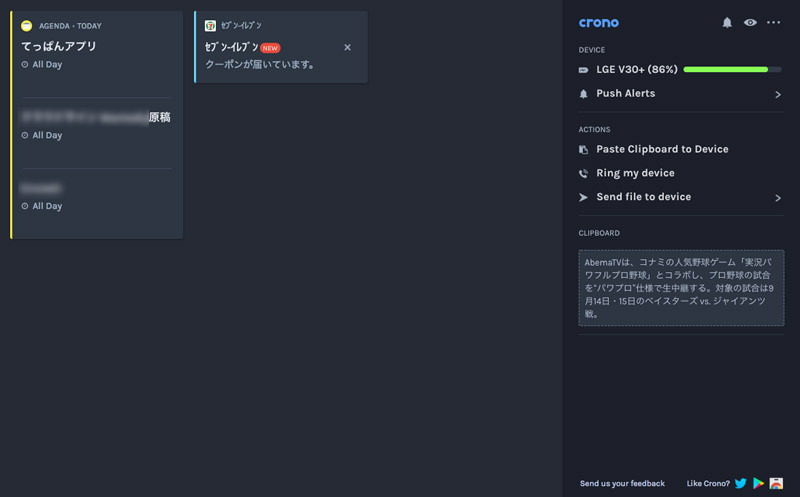This screenshot has width=800, height=497.
Task: Click the Paste Clipboard icon
Action: click(x=584, y=150)
